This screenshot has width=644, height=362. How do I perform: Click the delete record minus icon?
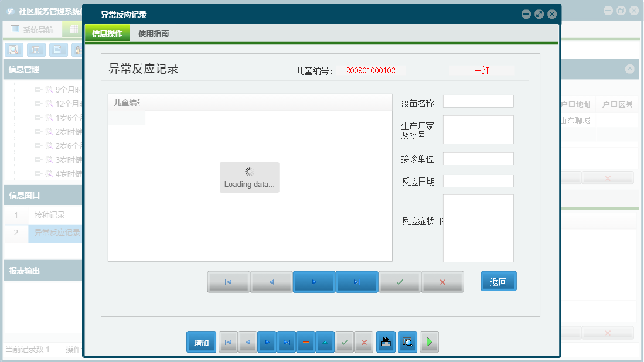[x=305, y=341]
